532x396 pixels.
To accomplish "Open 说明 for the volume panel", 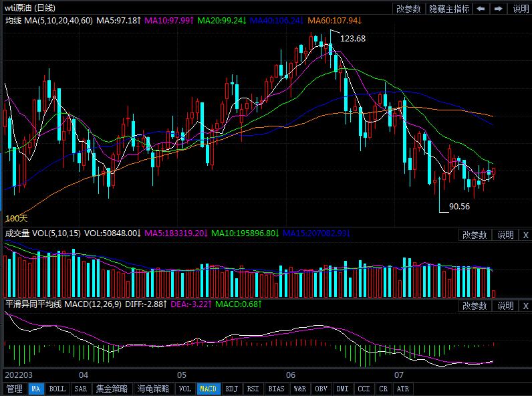I will click(505, 235).
